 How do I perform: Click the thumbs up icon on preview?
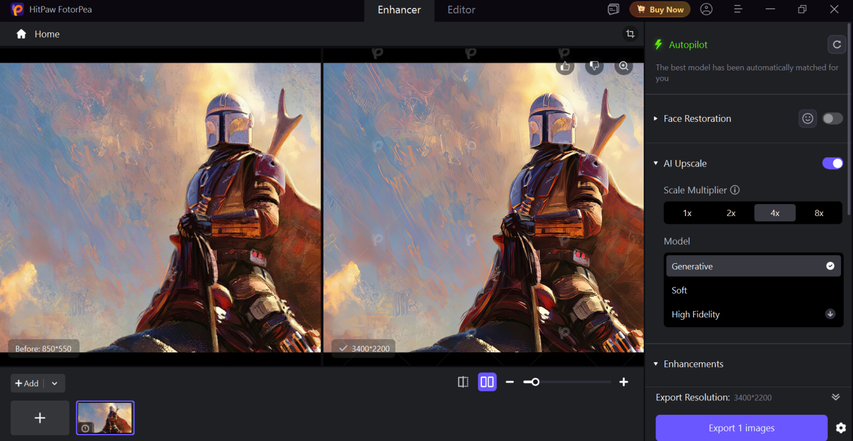pyautogui.click(x=565, y=66)
